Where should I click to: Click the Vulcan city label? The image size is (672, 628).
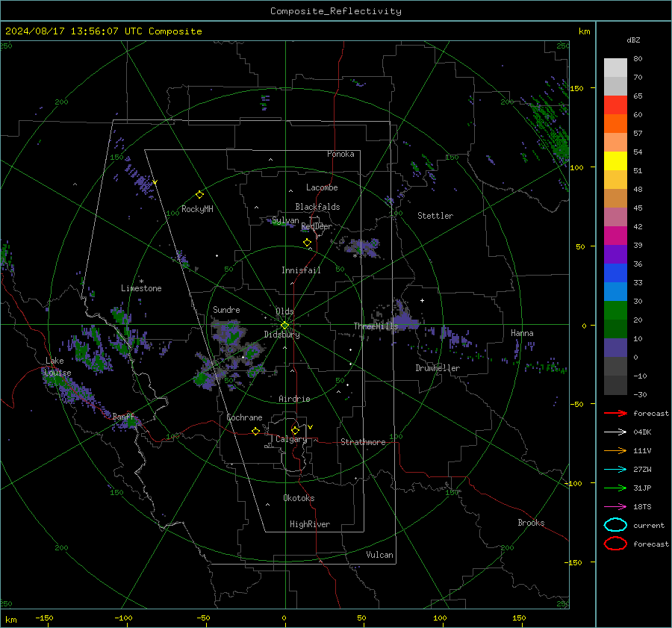(x=379, y=555)
